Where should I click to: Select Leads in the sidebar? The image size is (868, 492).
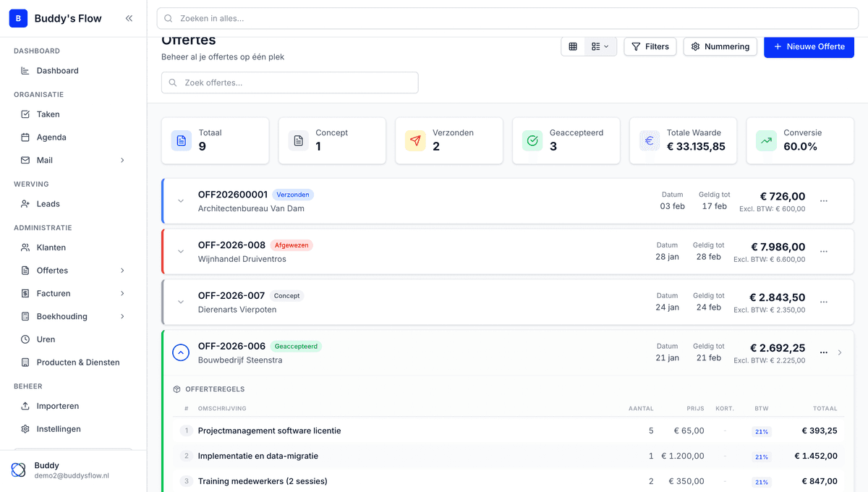[45, 203]
